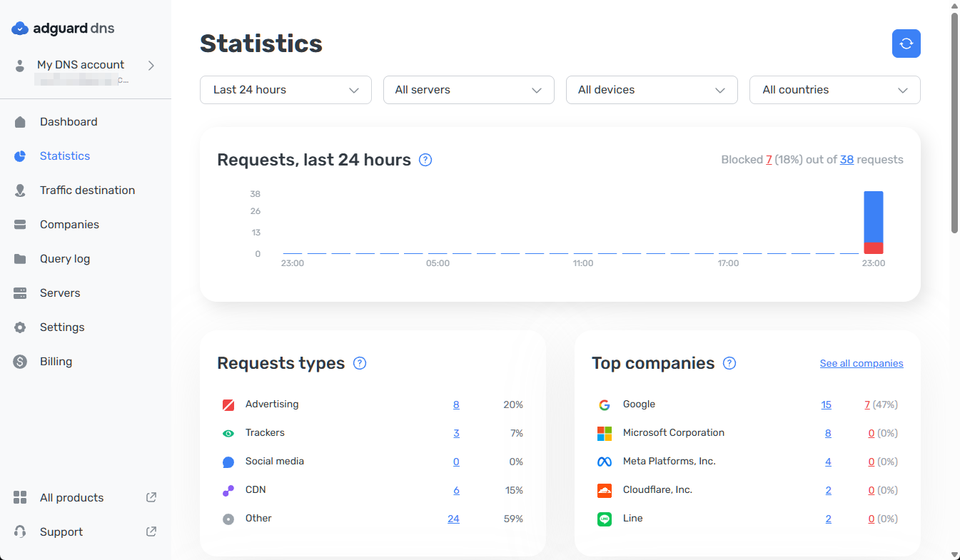Screen dimensions: 960x560
Task: Click the Advertising red icon
Action: click(x=228, y=404)
